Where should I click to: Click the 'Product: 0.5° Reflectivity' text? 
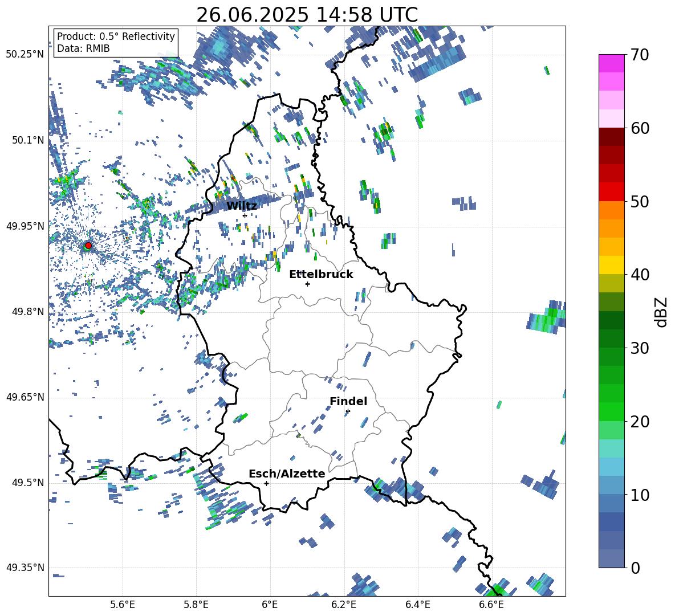click(116, 36)
